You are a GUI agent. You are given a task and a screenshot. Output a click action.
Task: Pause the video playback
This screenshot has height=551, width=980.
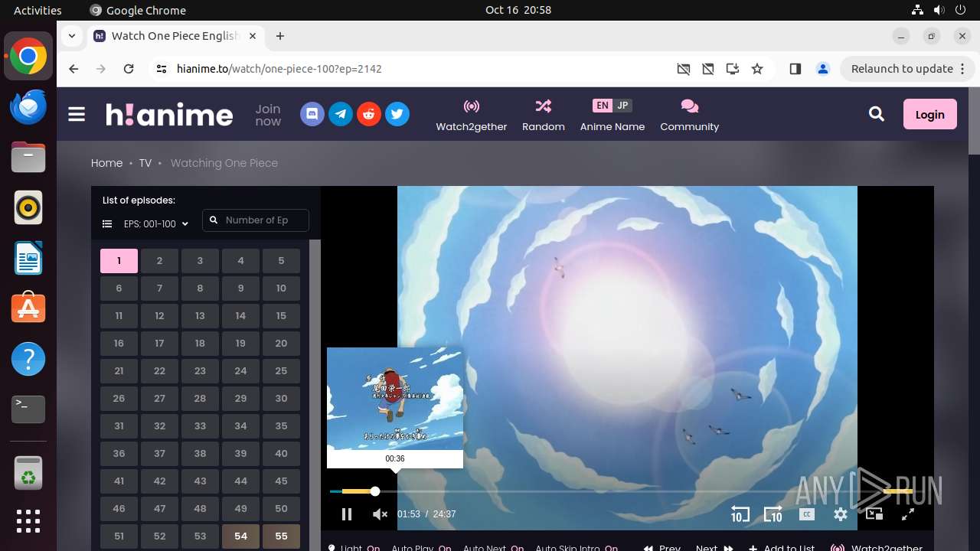347,514
